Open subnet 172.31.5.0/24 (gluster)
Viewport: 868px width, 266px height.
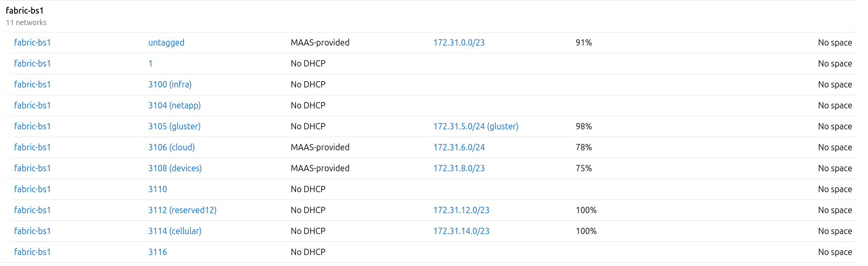click(475, 127)
